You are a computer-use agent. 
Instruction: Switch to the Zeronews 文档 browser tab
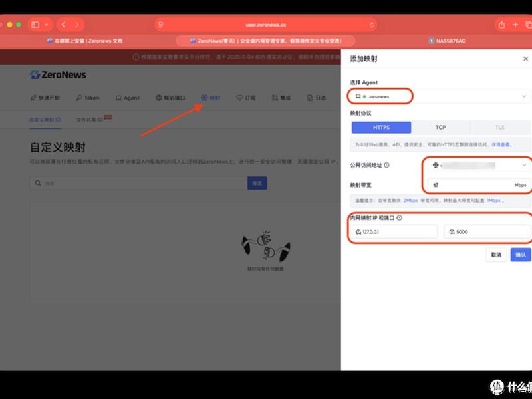(x=85, y=41)
